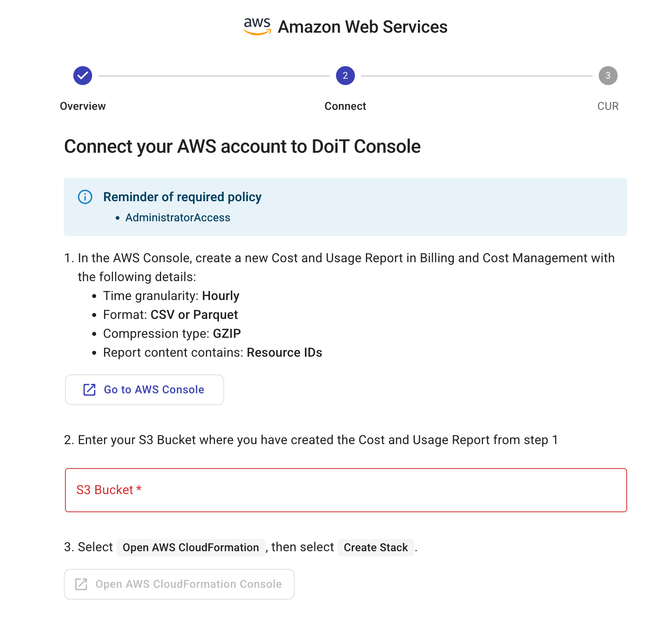Viewport: 672px width, 626px height.
Task: Select the step 3 CUR circle
Action: [608, 75]
